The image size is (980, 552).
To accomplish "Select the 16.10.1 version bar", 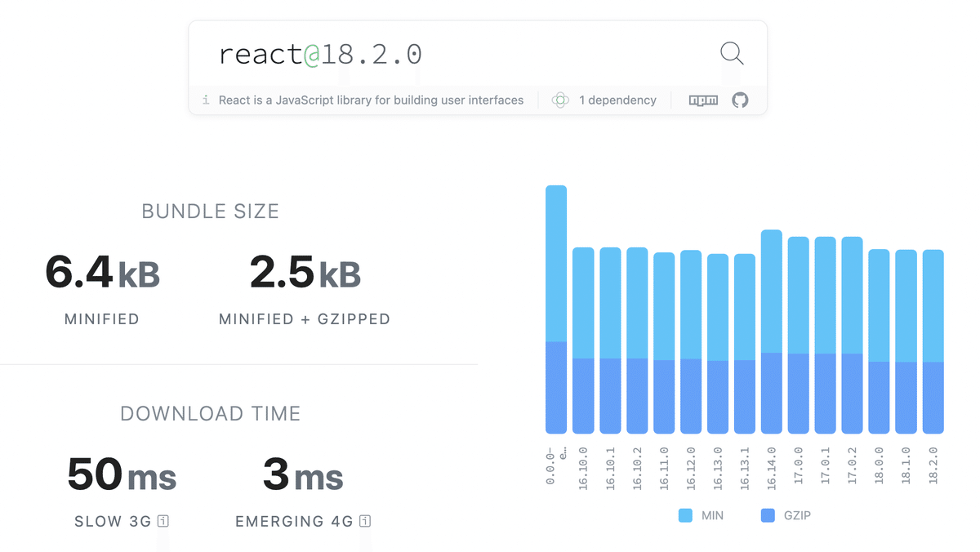I will pyautogui.click(x=610, y=341).
